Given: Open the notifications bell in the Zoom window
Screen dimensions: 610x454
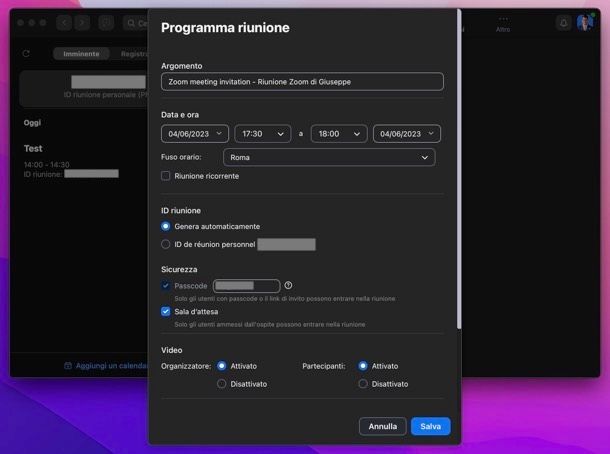Looking at the screenshot, I should pos(563,23).
